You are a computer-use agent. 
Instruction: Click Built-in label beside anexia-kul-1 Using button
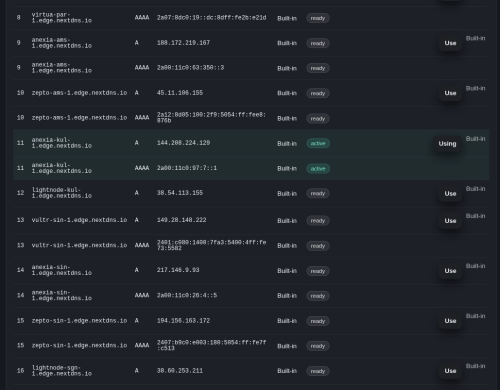(475, 139)
